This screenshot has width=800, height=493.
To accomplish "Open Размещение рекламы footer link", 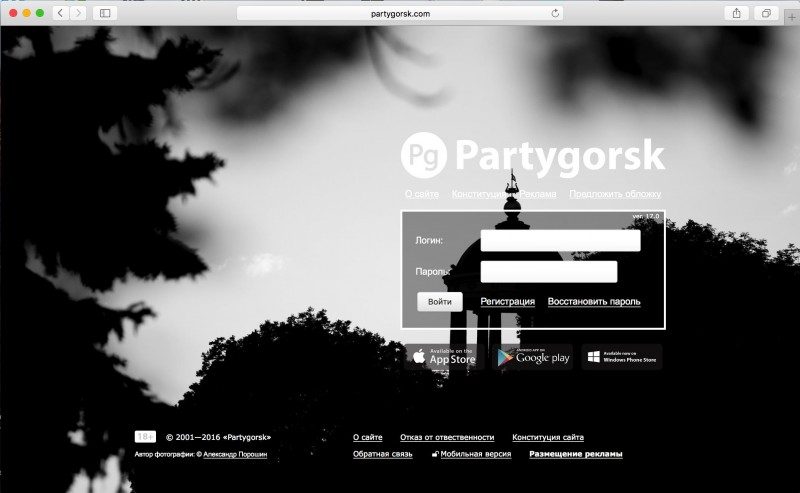I will 575,454.
